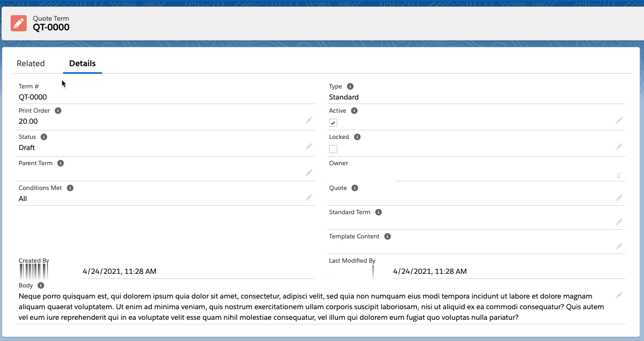Click the Created By user avatar
Image resolution: width=644 pixels, height=341 pixels.
pos(33,272)
